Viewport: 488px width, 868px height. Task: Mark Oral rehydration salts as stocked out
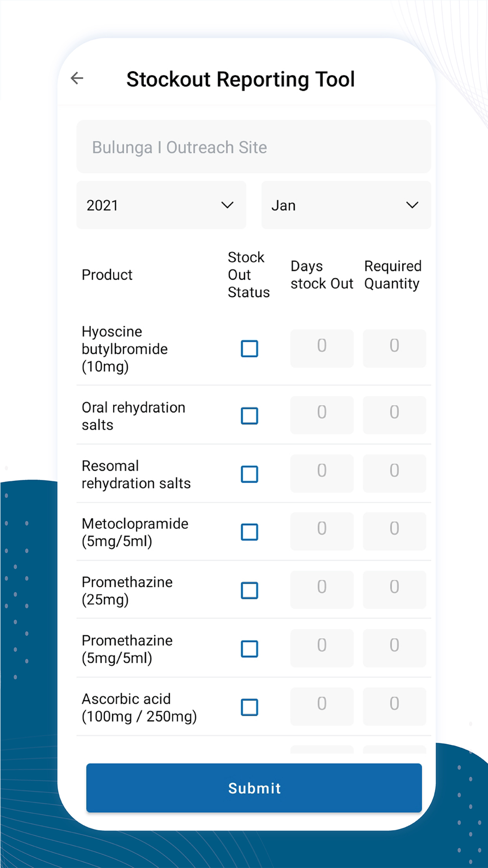[x=249, y=416]
